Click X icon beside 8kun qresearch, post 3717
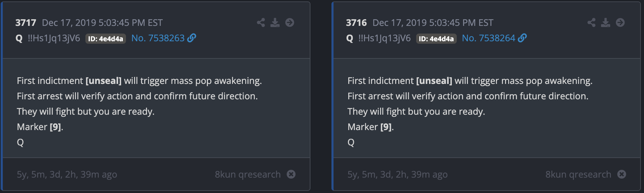This screenshot has height=193, width=644. click(x=291, y=174)
